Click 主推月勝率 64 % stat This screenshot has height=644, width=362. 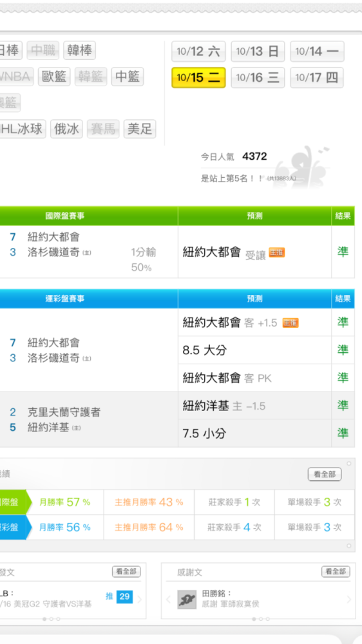coord(149,527)
